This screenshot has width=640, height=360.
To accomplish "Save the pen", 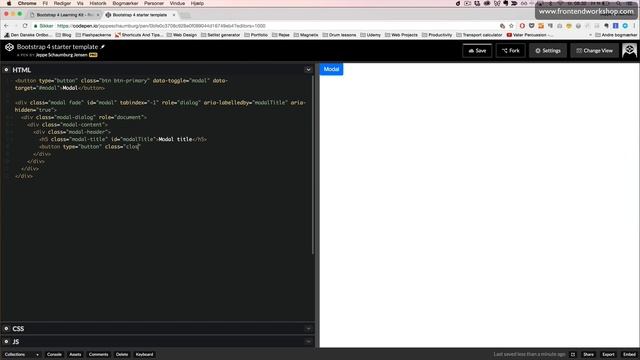I will point(477,51).
